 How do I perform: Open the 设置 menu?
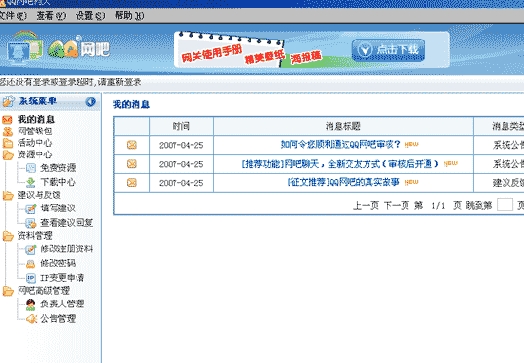[90, 16]
